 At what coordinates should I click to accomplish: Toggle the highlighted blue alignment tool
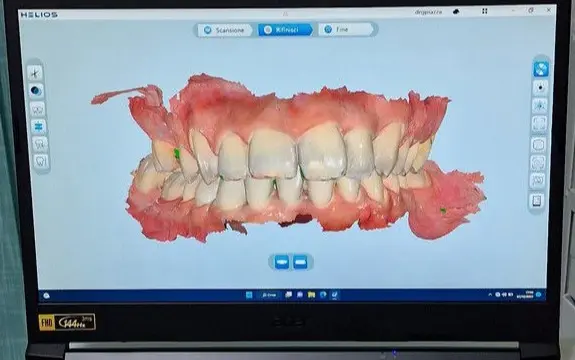pos(38,126)
